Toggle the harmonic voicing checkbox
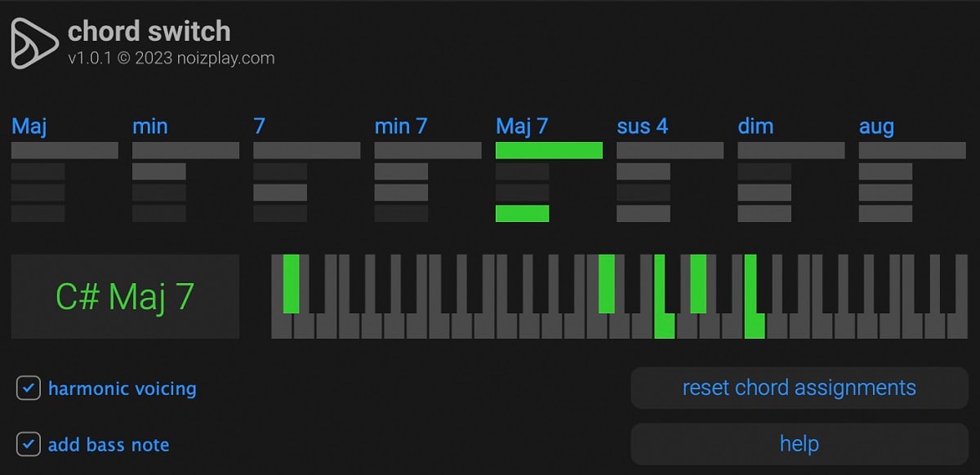The width and height of the screenshot is (980, 475). (29, 388)
